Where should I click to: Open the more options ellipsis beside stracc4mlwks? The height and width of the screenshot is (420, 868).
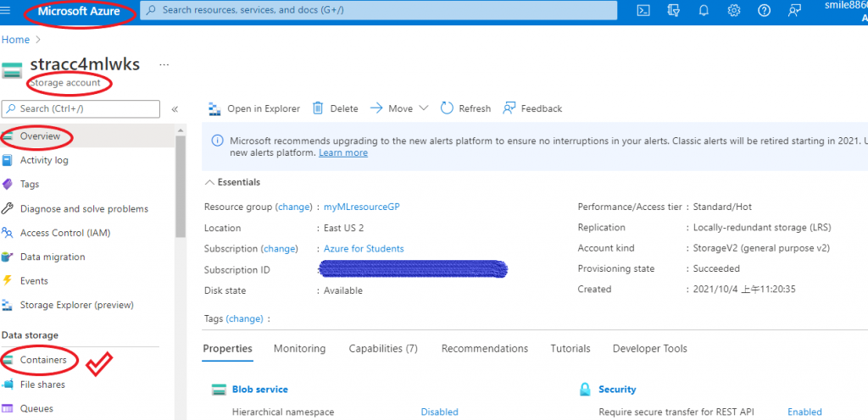(164, 64)
